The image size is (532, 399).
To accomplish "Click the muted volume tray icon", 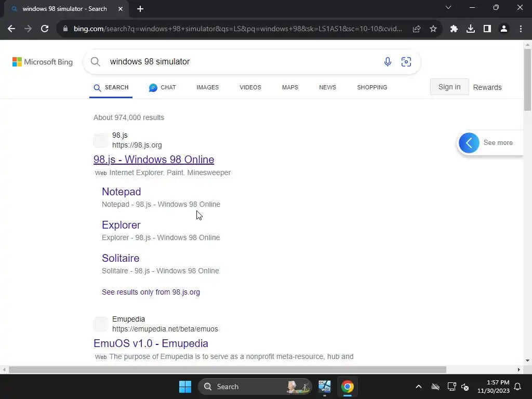I will coord(465,387).
